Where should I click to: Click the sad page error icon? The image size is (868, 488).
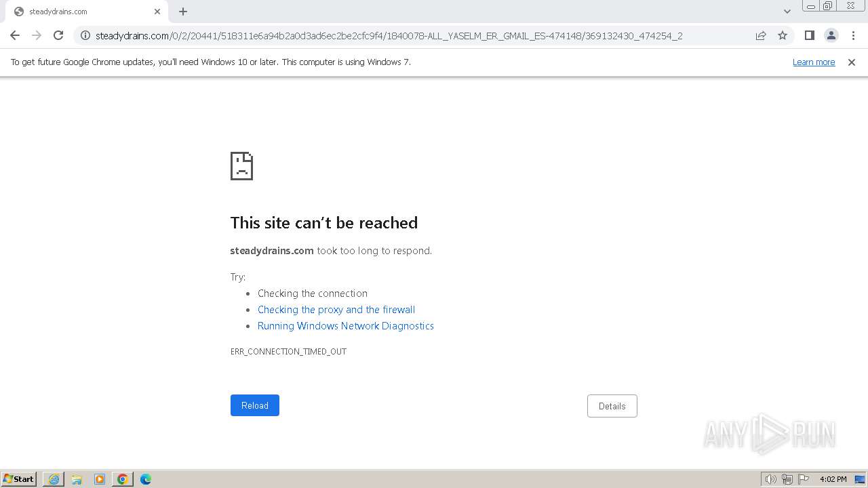242,166
